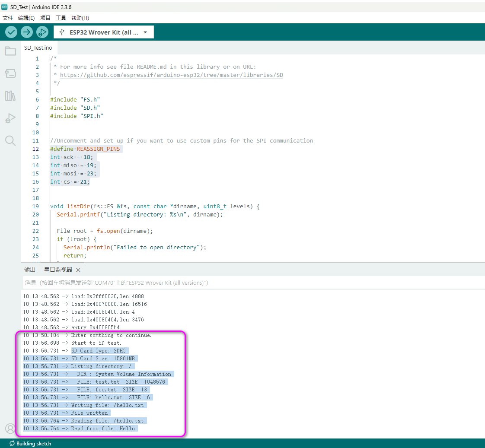The image size is (485, 448).
Task: Click the 'int miso = 19;' line
Action: tap(73, 165)
